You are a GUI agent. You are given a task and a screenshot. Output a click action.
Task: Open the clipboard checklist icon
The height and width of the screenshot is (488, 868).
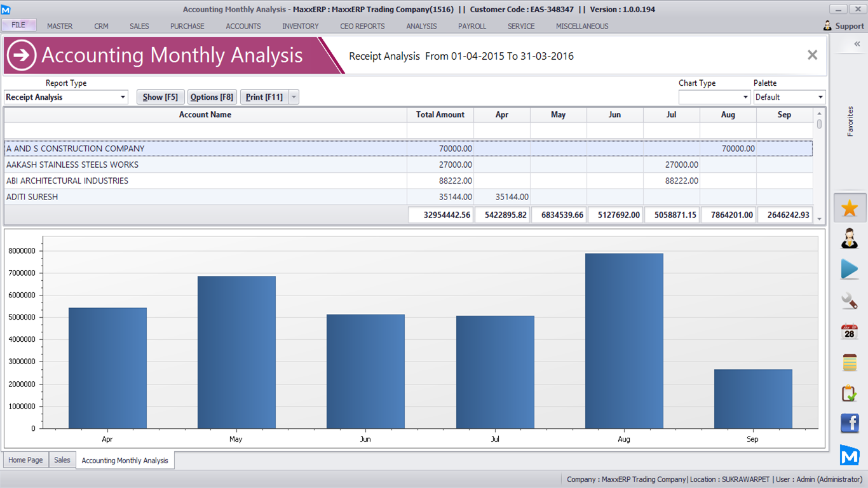850,393
